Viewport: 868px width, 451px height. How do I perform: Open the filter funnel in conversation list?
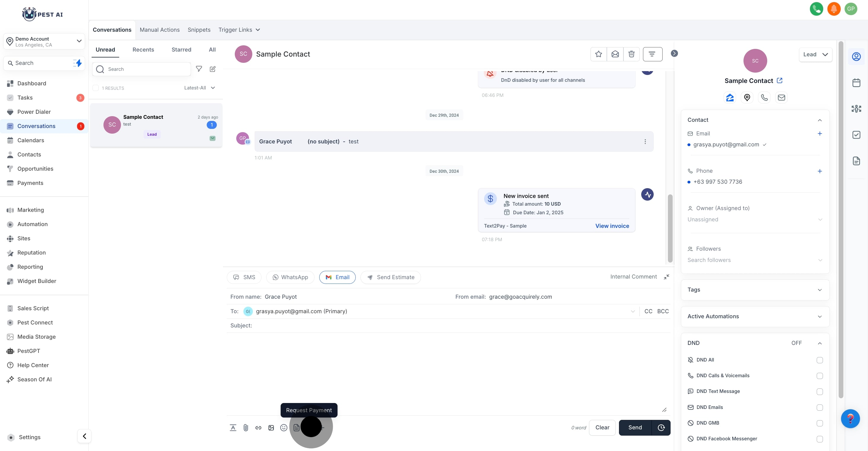tap(199, 69)
